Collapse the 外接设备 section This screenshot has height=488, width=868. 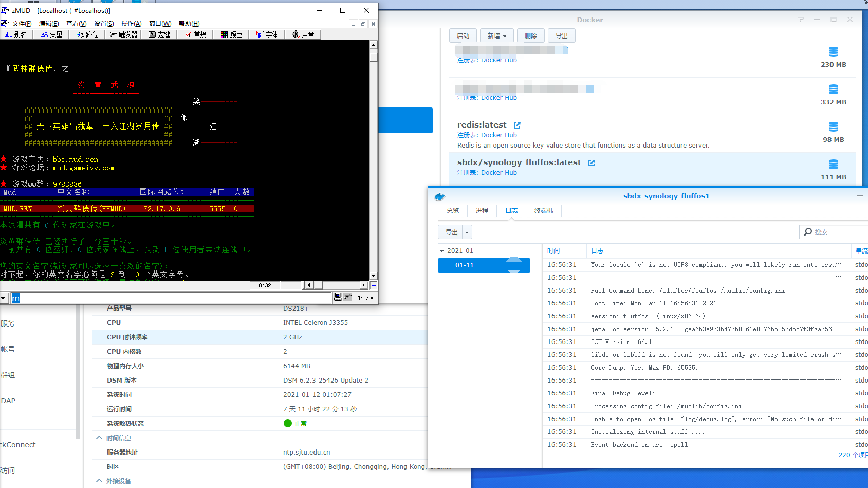[99, 481]
